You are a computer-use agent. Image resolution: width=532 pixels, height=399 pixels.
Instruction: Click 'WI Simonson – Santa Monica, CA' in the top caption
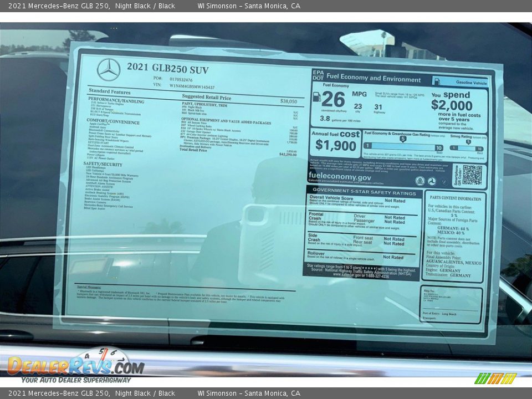tap(249, 6)
